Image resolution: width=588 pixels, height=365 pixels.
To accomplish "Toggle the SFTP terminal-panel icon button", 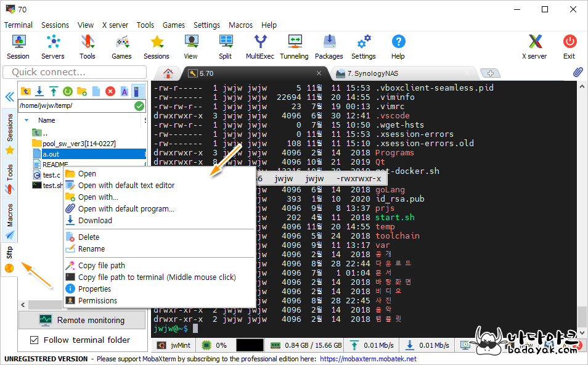I will point(138,91).
